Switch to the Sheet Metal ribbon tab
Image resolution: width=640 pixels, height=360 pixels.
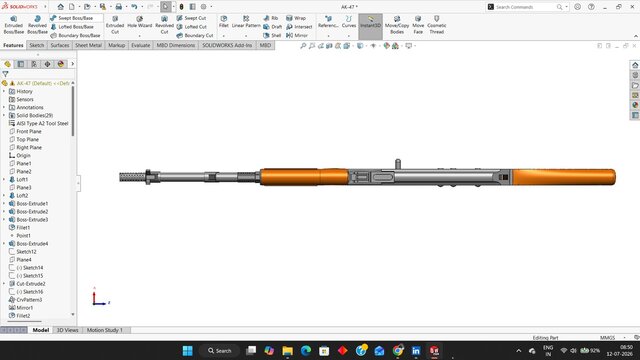(88, 45)
